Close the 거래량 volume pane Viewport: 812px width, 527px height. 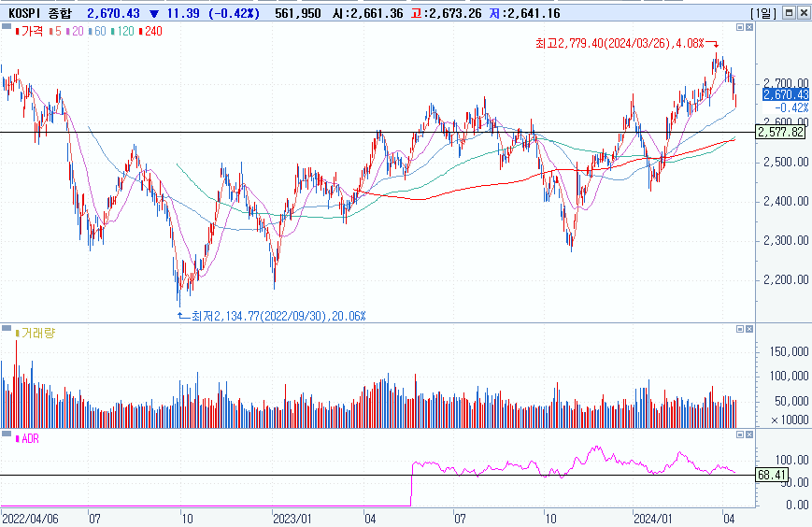click(749, 329)
